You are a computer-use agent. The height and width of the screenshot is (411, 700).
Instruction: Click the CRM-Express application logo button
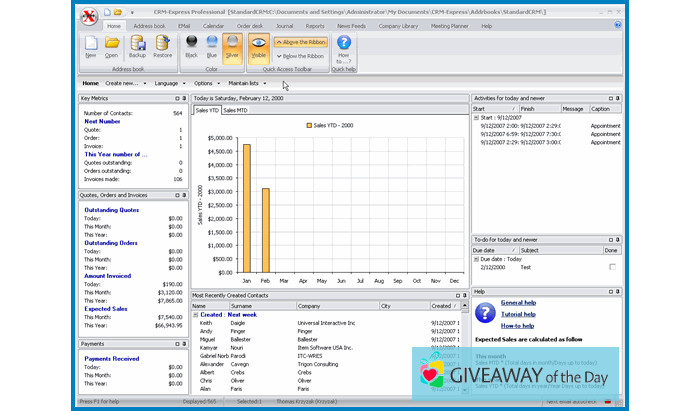(89, 14)
